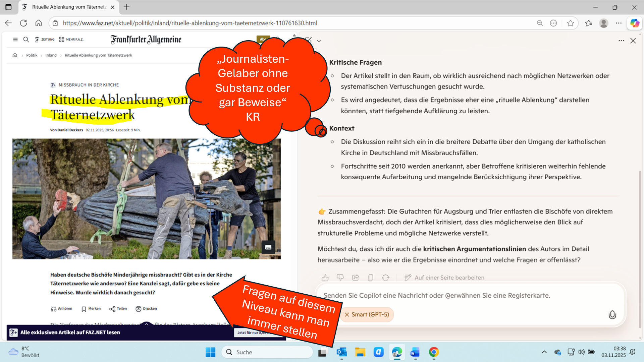Copy the Copilot response

(x=370, y=278)
